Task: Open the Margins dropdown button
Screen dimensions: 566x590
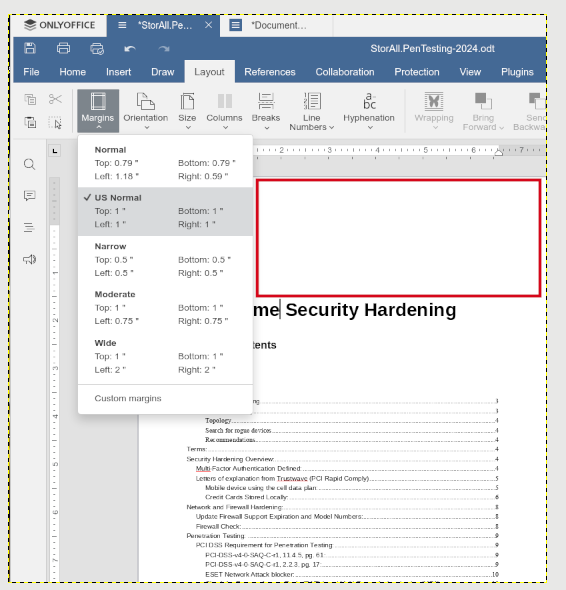Action: (x=98, y=111)
